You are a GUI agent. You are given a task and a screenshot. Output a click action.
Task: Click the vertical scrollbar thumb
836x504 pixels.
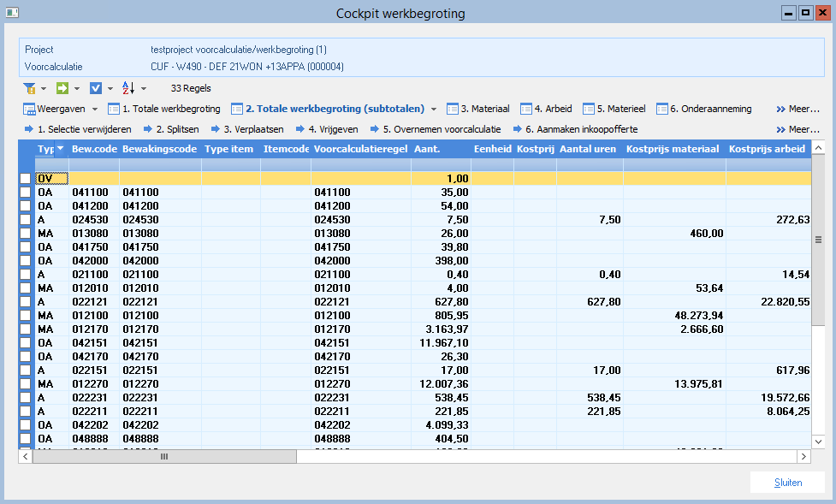(x=818, y=240)
